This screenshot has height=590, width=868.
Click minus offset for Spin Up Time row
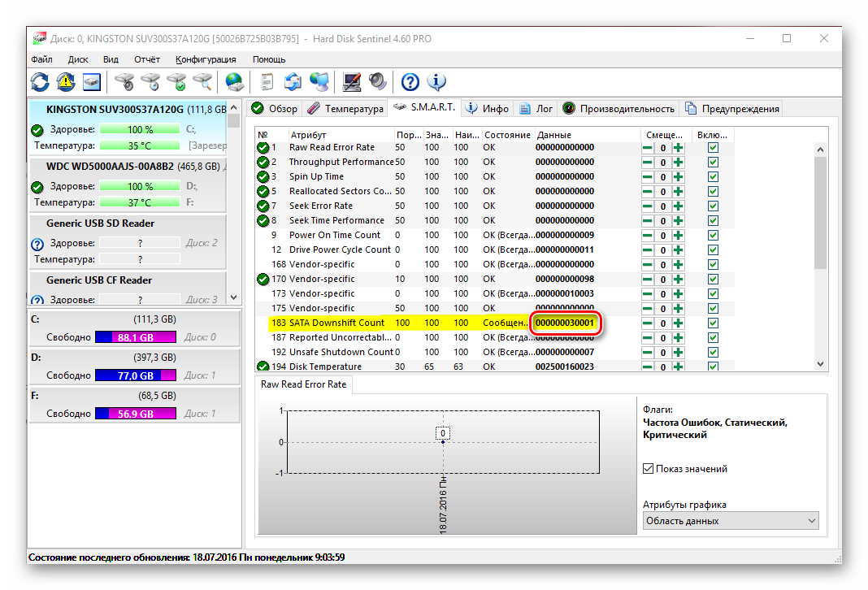[647, 177]
